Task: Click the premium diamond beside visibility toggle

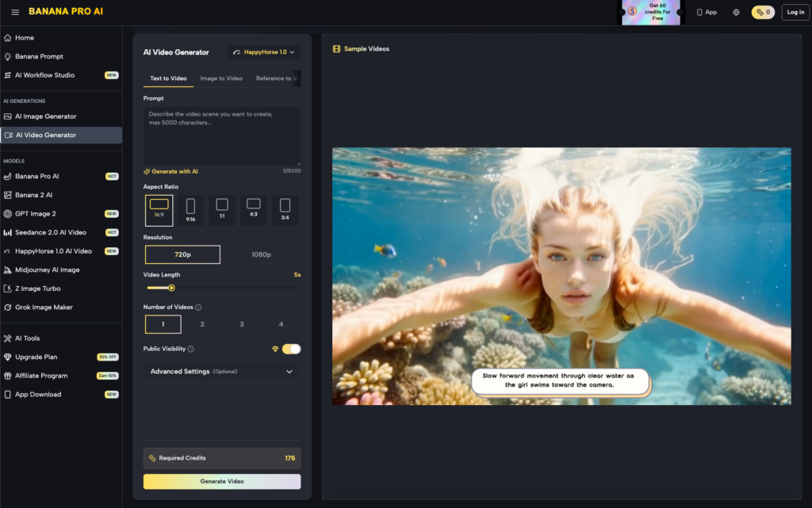Action: [x=275, y=349]
